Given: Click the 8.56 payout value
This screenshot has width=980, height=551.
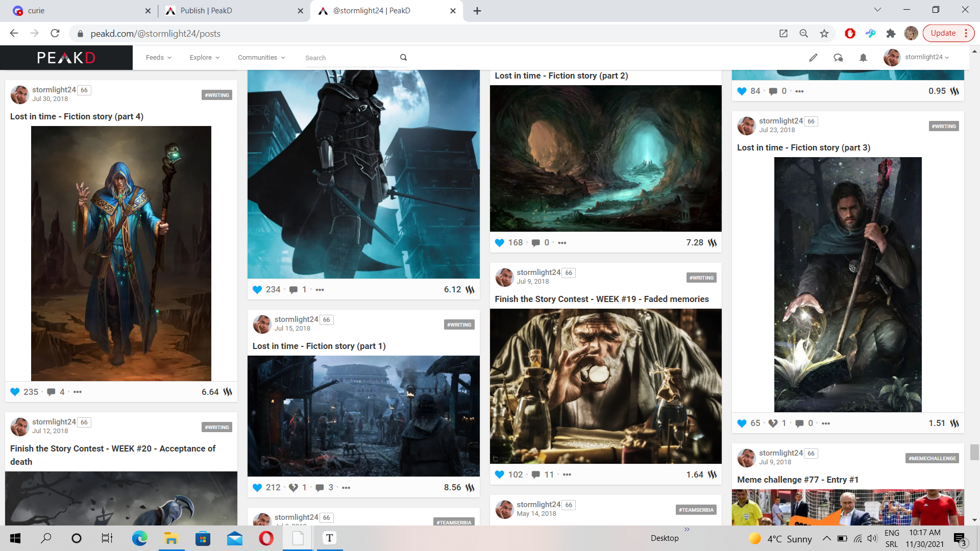Looking at the screenshot, I should point(452,488).
